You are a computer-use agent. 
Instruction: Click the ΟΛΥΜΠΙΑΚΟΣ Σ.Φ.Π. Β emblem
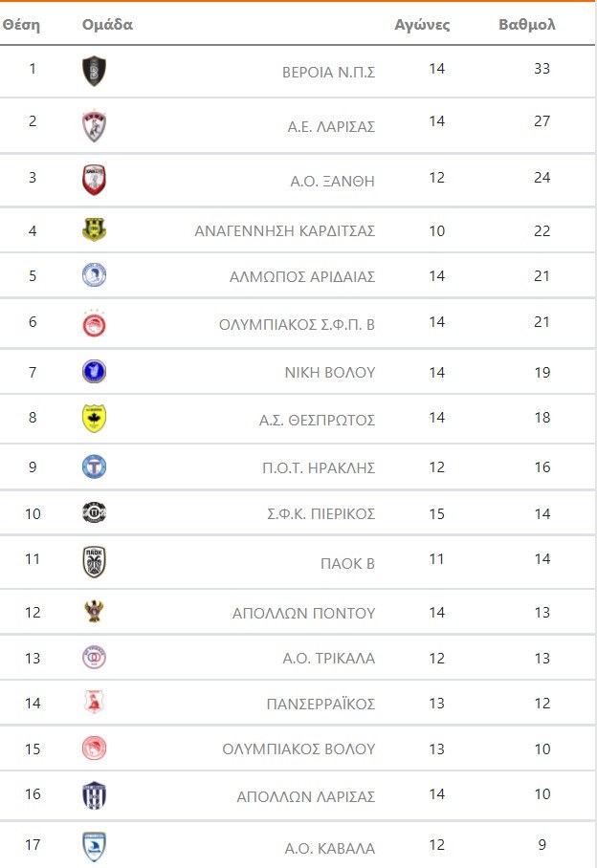click(94, 324)
